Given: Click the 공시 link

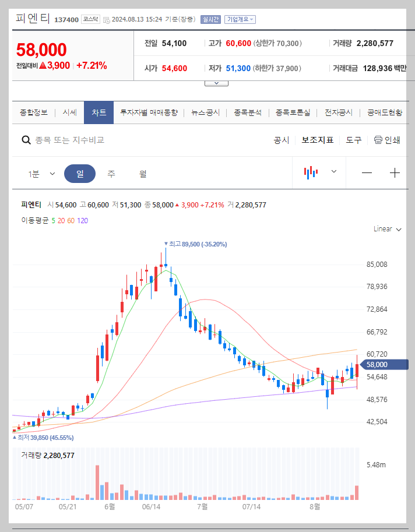Looking at the screenshot, I should pyautogui.click(x=281, y=140).
